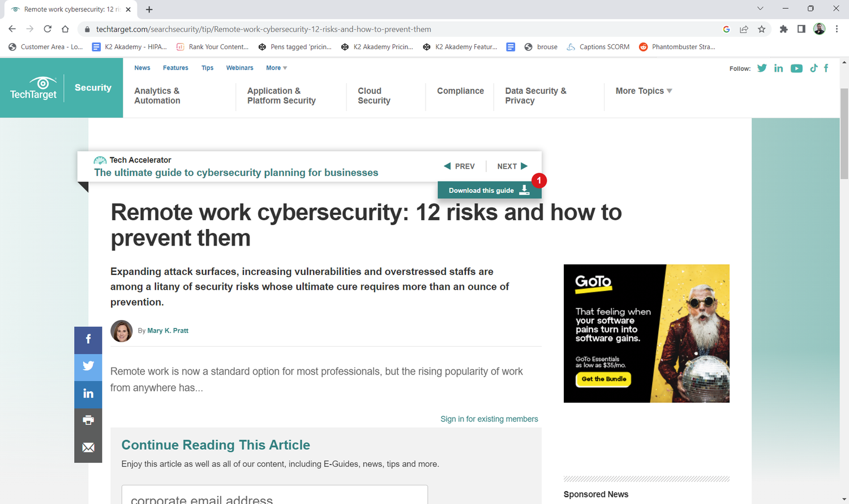Open the browser extensions puzzle icon

783,29
